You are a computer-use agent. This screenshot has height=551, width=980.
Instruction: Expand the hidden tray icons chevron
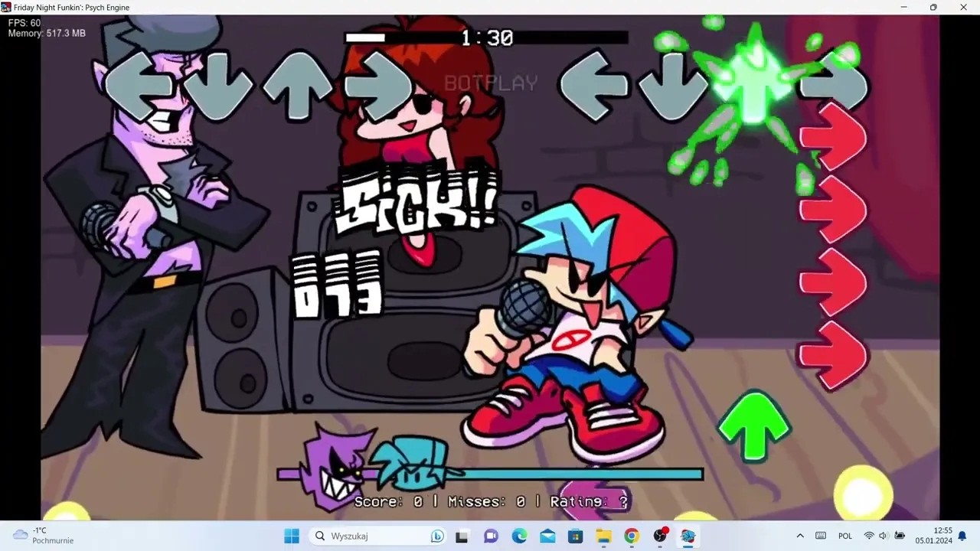point(800,536)
